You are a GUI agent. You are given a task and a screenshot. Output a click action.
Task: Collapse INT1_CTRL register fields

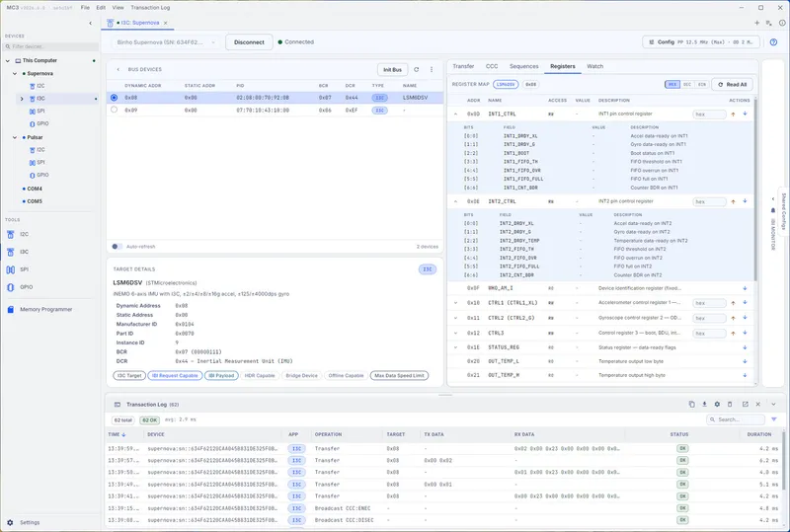(455, 114)
